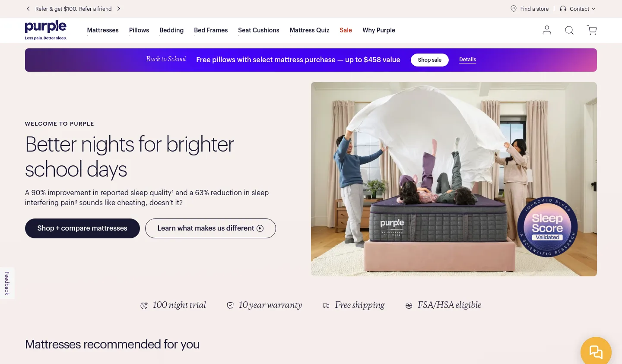Open the Feedback side tab

tap(7, 283)
